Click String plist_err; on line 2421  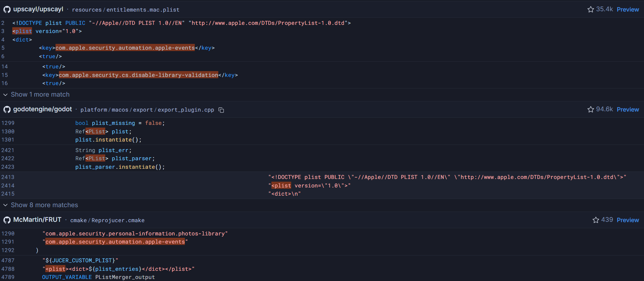[x=103, y=150]
